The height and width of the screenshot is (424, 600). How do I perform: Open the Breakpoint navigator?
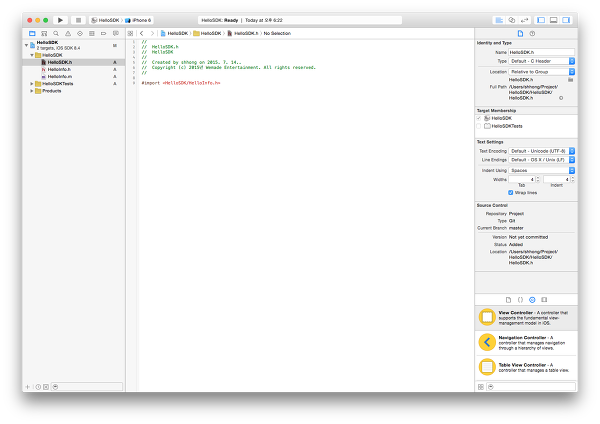click(x=103, y=33)
